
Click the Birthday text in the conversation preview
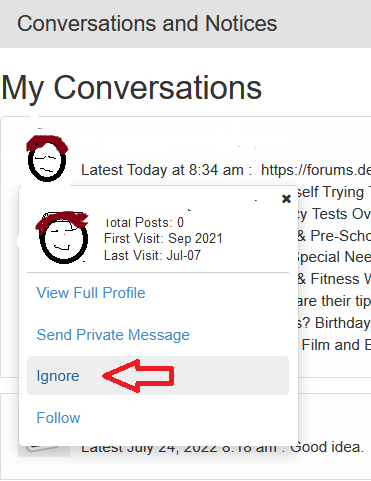342,323
